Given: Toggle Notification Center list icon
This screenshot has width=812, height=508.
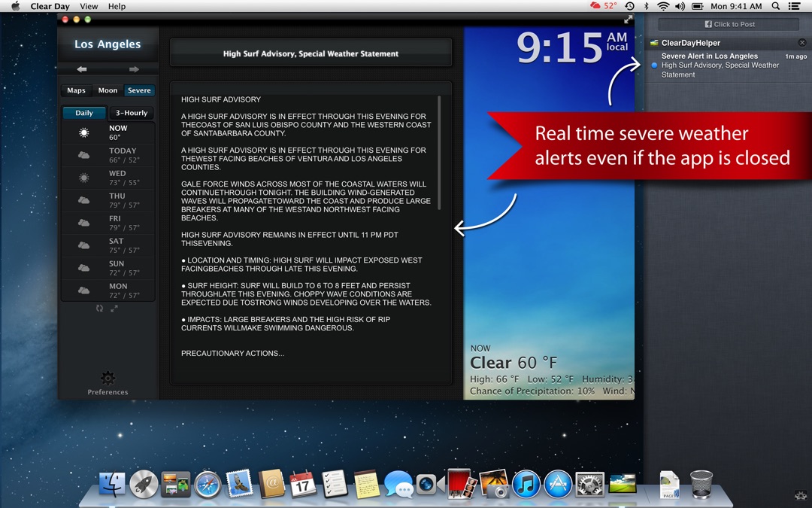Looking at the screenshot, I should 793,6.
